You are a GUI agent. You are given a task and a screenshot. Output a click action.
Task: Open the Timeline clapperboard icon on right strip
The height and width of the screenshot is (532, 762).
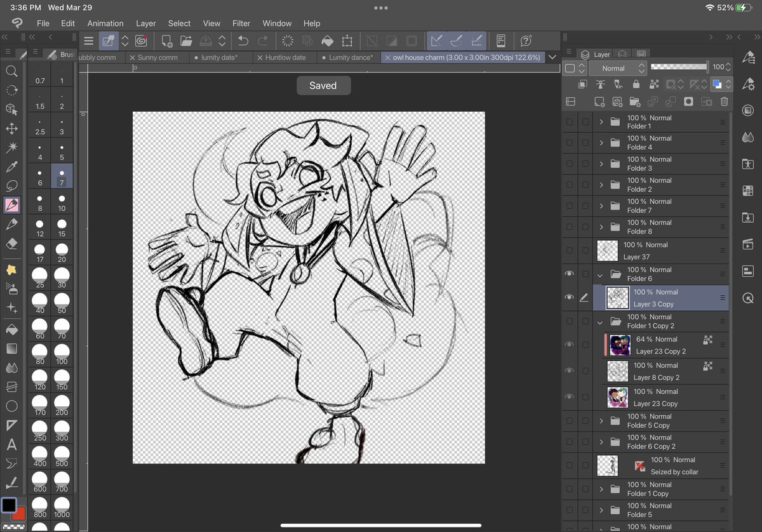(747, 244)
